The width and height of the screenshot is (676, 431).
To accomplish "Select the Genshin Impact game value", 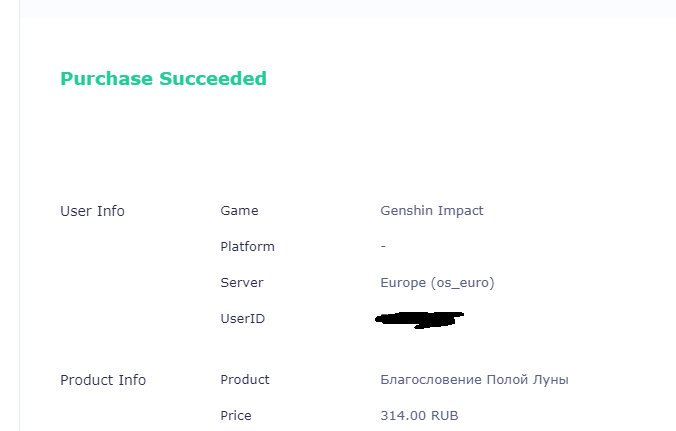I will (431, 211).
